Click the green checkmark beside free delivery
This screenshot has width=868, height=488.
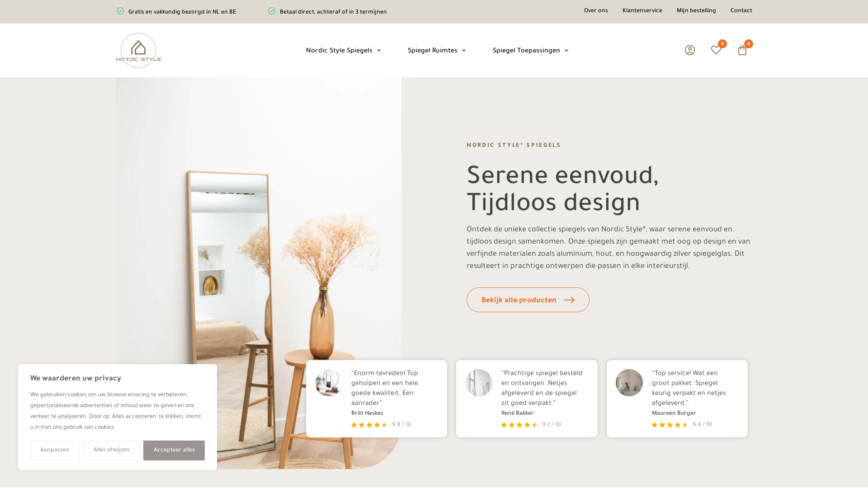click(x=120, y=11)
